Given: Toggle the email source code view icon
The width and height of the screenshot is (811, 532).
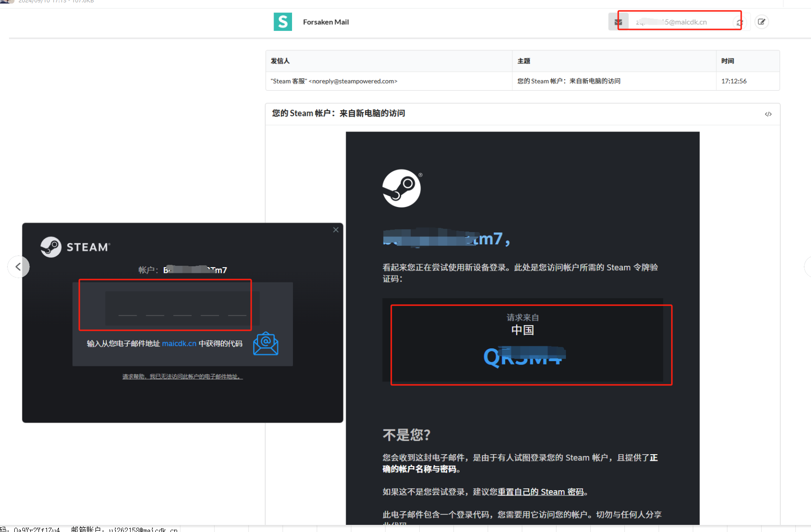Looking at the screenshot, I should click(x=768, y=114).
